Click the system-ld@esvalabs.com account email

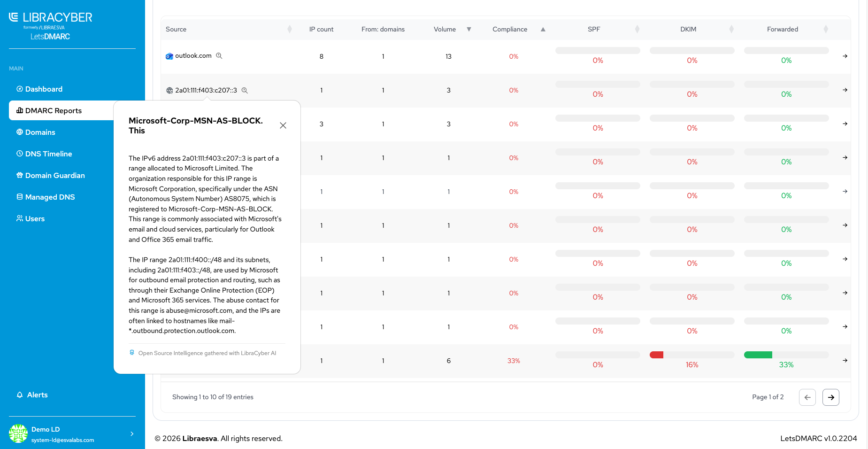(62, 441)
